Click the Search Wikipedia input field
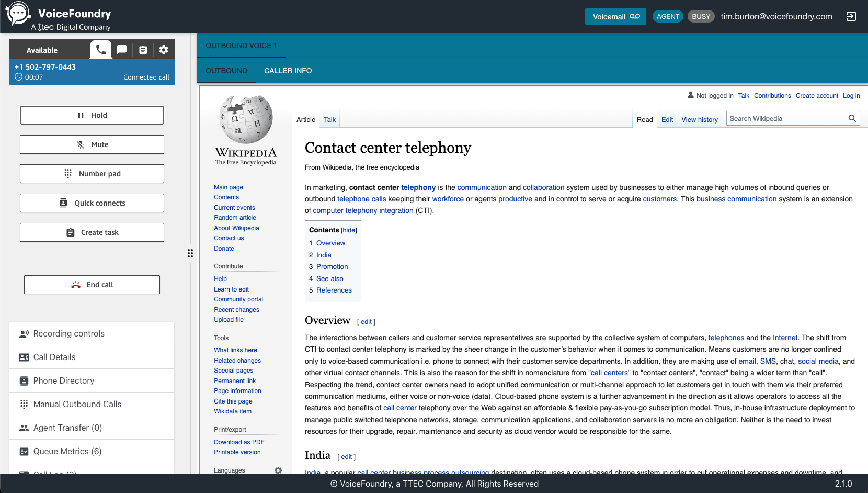 tap(786, 118)
